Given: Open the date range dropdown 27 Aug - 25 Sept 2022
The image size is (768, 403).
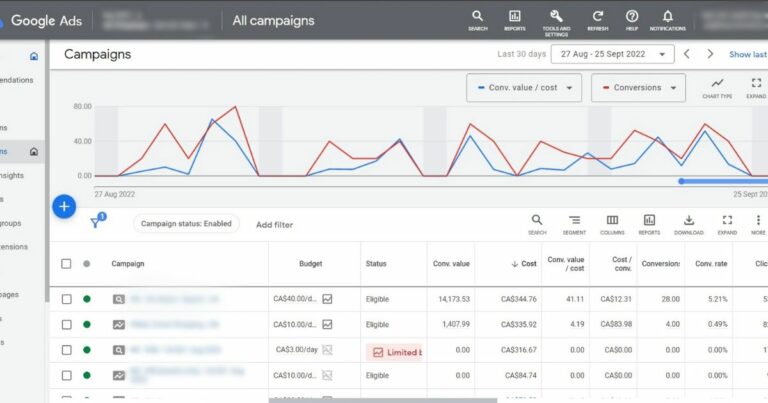Looking at the screenshot, I should [612, 54].
